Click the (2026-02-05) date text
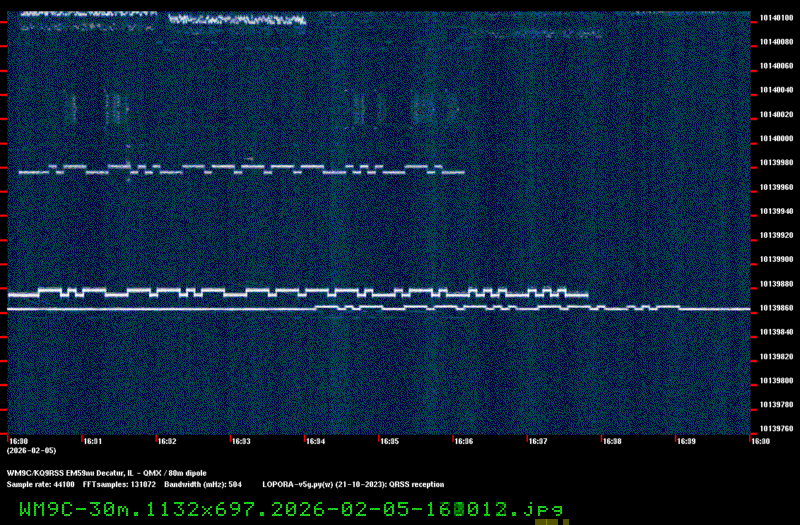800x525 pixels. tap(25, 451)
